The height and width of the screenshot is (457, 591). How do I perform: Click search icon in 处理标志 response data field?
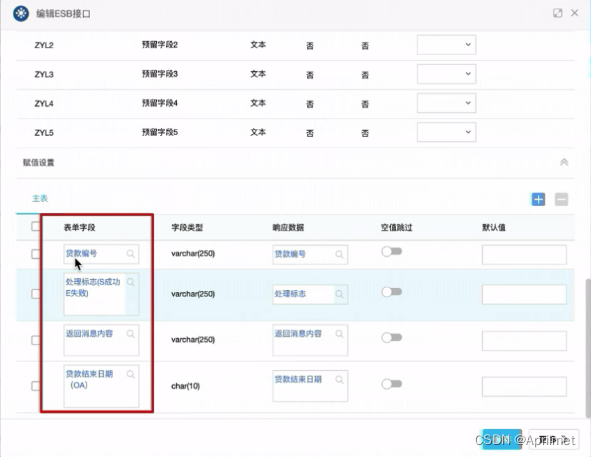(x=339, y=294)
